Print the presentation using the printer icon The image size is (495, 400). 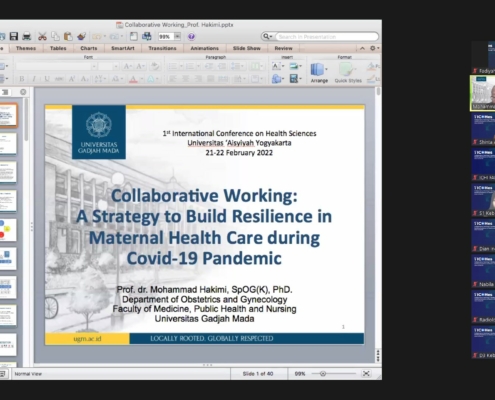[x=27, y=36]
